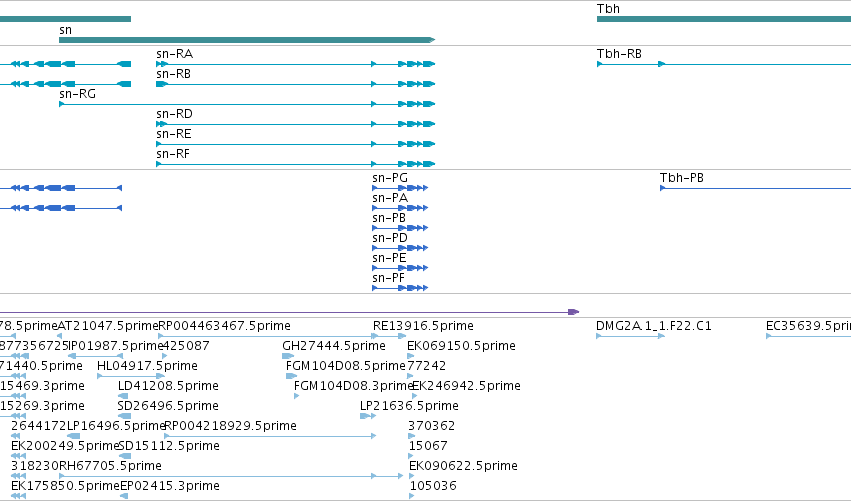This screenshot has height=501, width=851.
Task: Open the EK175850.5prime label
Action: 65,486
